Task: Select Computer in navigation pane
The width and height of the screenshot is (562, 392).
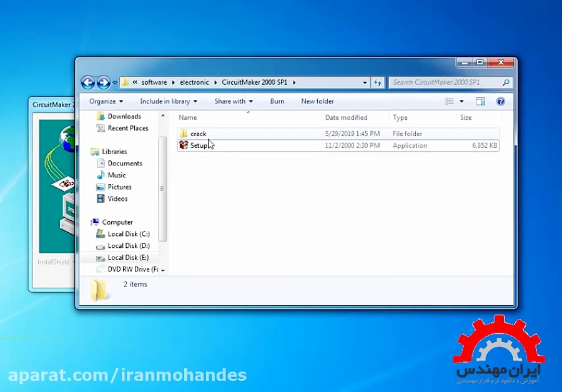Action: pyautogui.click(x=117, y=222)
